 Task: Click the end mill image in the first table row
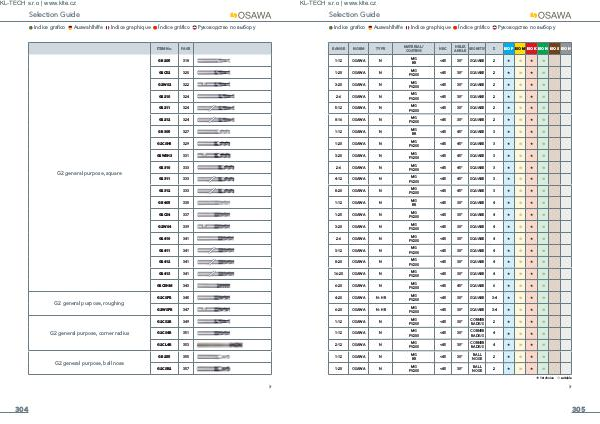pyautogui.click(x=213, y=61)
